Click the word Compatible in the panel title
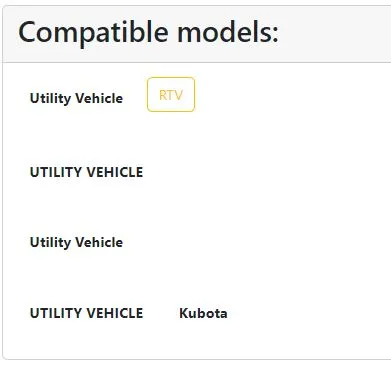The height and width of the screenshot is (367, 391). click(93, 33)
